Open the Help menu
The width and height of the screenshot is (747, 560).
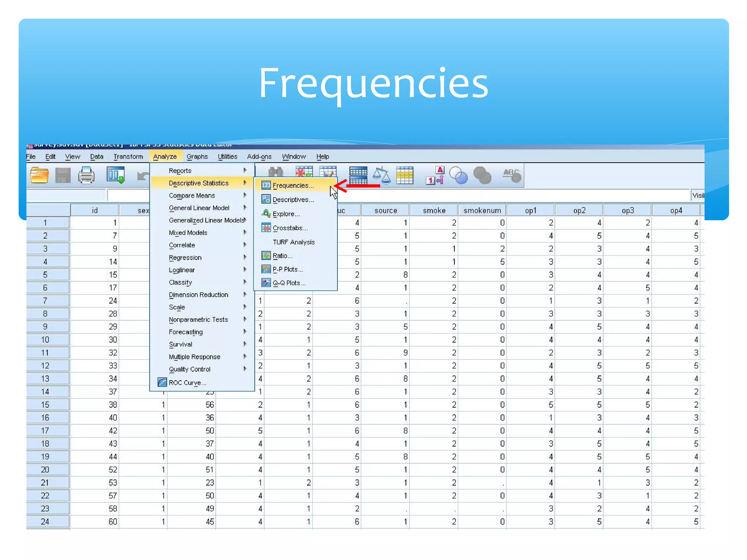tap(322, 156)
